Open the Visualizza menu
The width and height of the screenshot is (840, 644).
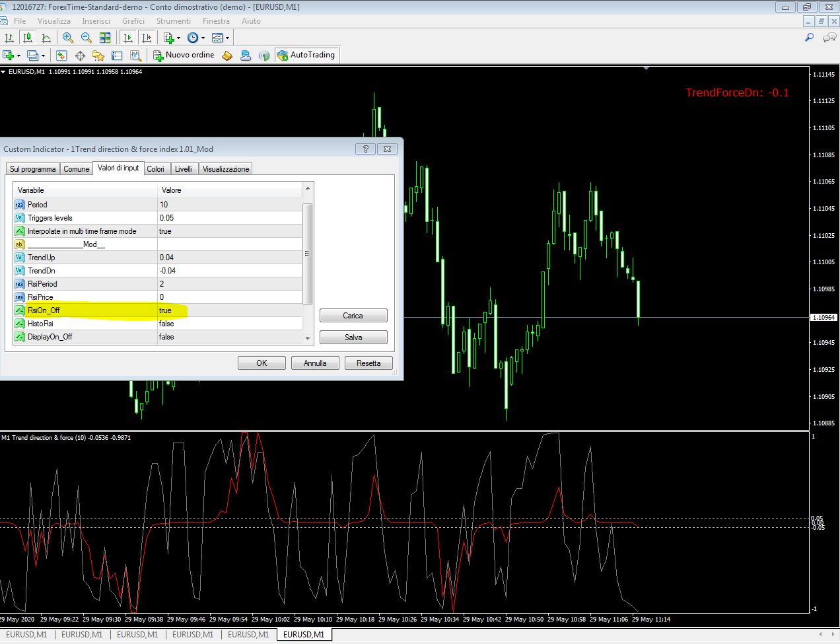(x=54, y=21)
